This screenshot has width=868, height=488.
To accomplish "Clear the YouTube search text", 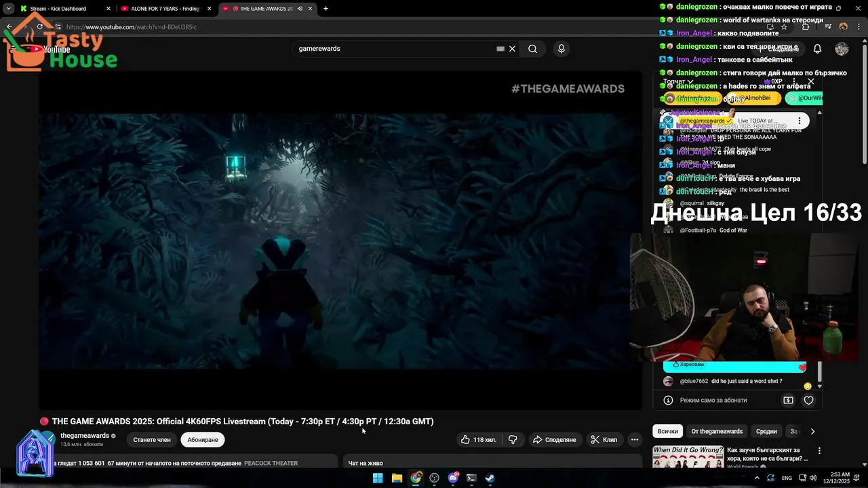I will coord(512,49).
